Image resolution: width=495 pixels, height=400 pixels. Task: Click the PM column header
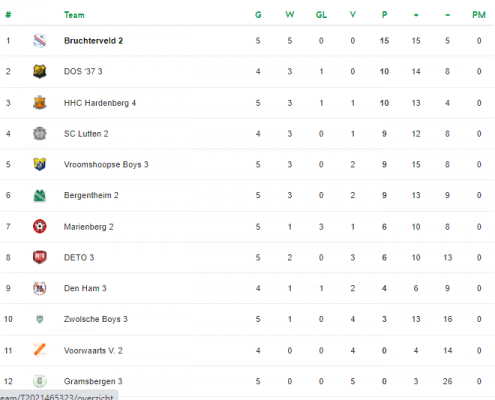coord(479,15)
